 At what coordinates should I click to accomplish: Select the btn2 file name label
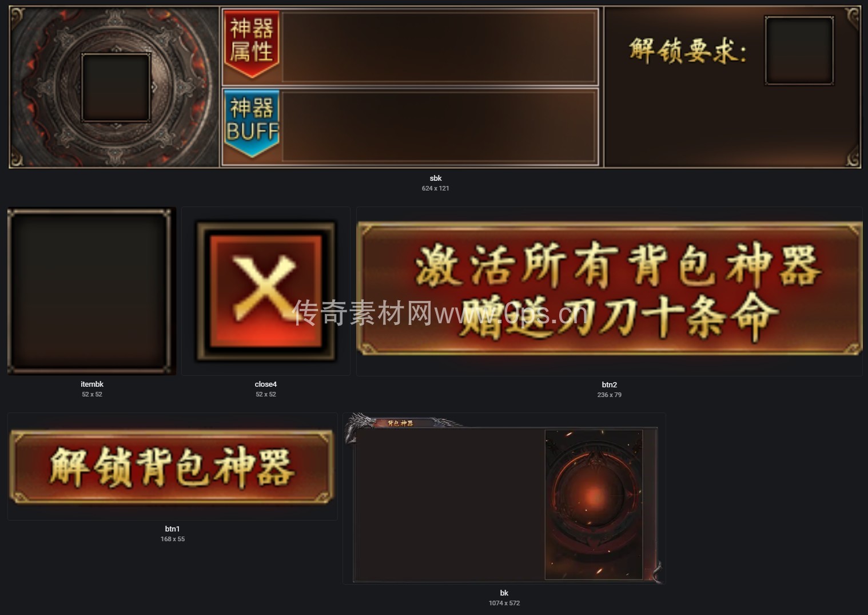click(610, 385)
